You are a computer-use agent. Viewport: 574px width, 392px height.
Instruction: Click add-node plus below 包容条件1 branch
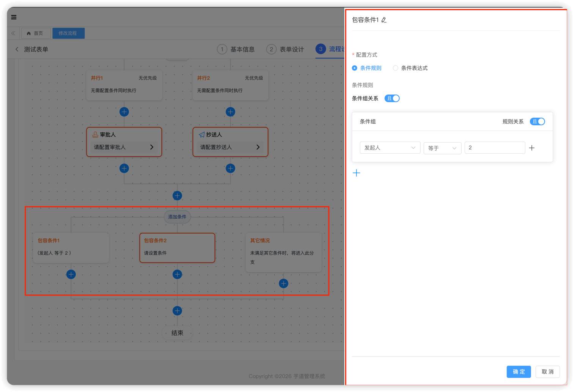[x=71, y=274]
